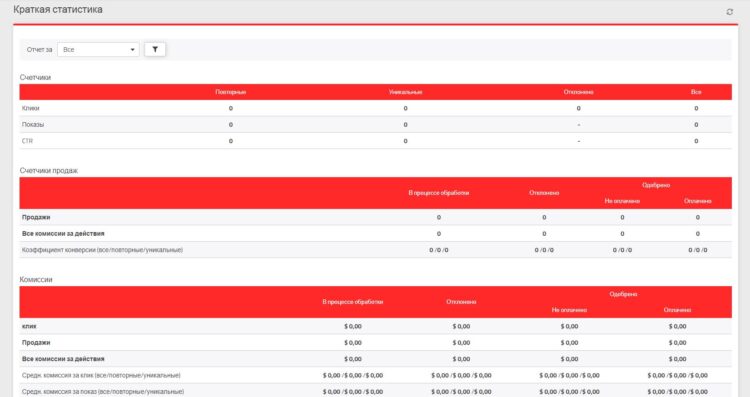Image resolution: width=750 pixels, height=397 pixels.
Task: Click the Все column header in Счетчики
Action: (x=696, y=92)
